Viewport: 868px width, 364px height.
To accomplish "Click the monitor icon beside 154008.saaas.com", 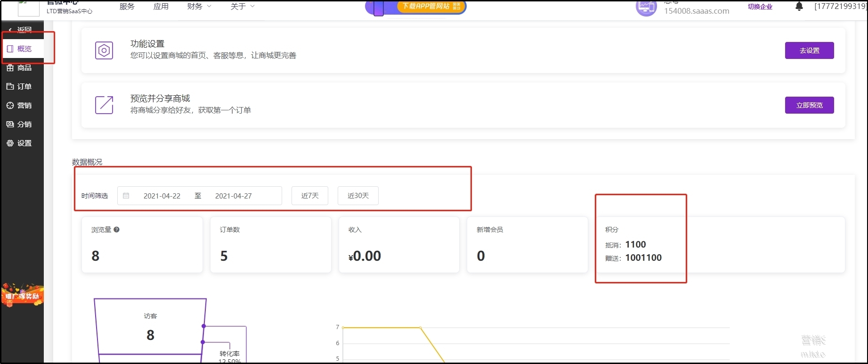I will [646, 8].
